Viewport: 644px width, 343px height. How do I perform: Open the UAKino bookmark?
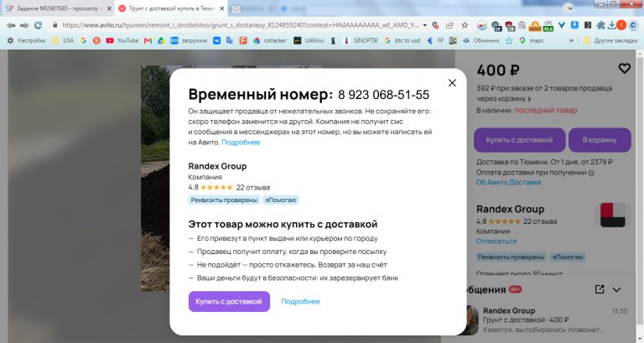point(309,40)
